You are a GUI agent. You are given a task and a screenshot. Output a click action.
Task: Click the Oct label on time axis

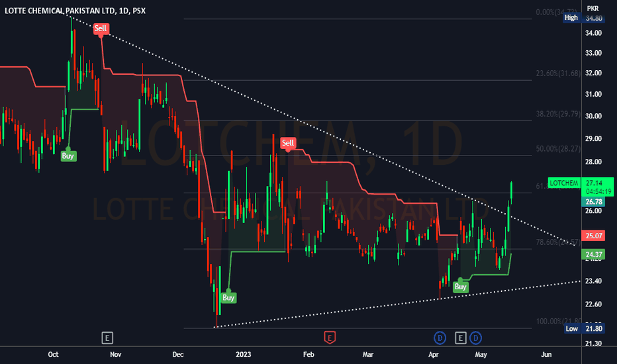[x=53, y=355]
